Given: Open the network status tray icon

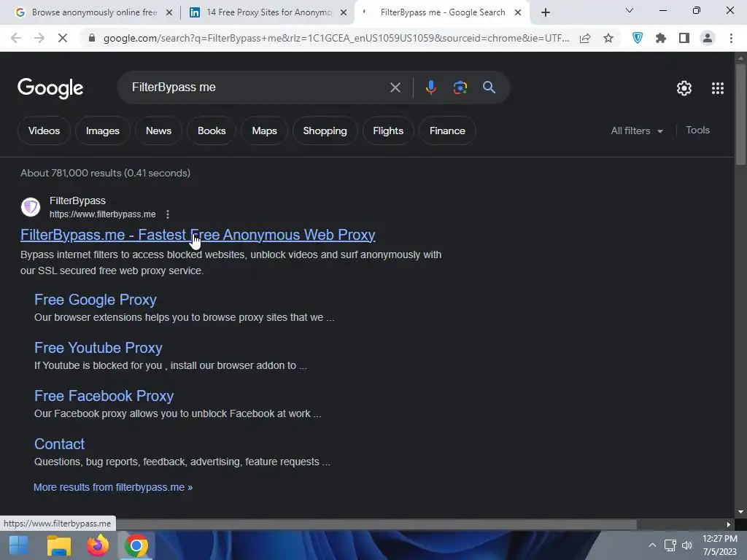Looking at the screenshot, I should click(670, 545).
